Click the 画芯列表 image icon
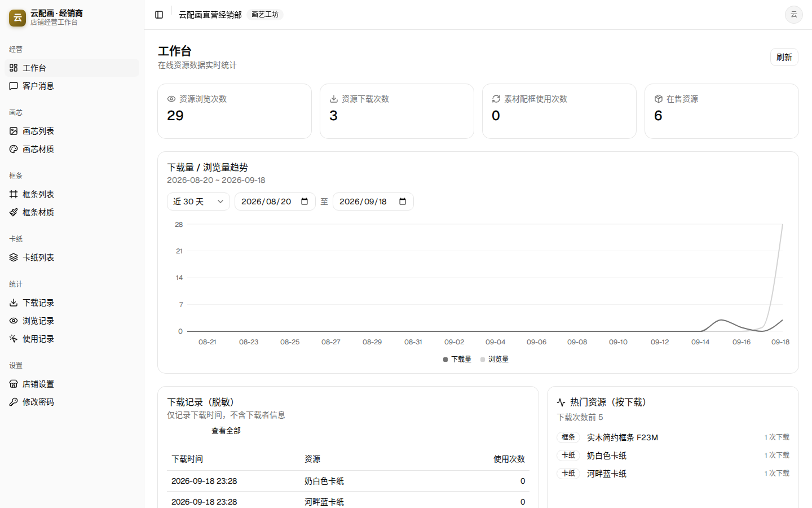812x508 pixels. click(14, 131)
